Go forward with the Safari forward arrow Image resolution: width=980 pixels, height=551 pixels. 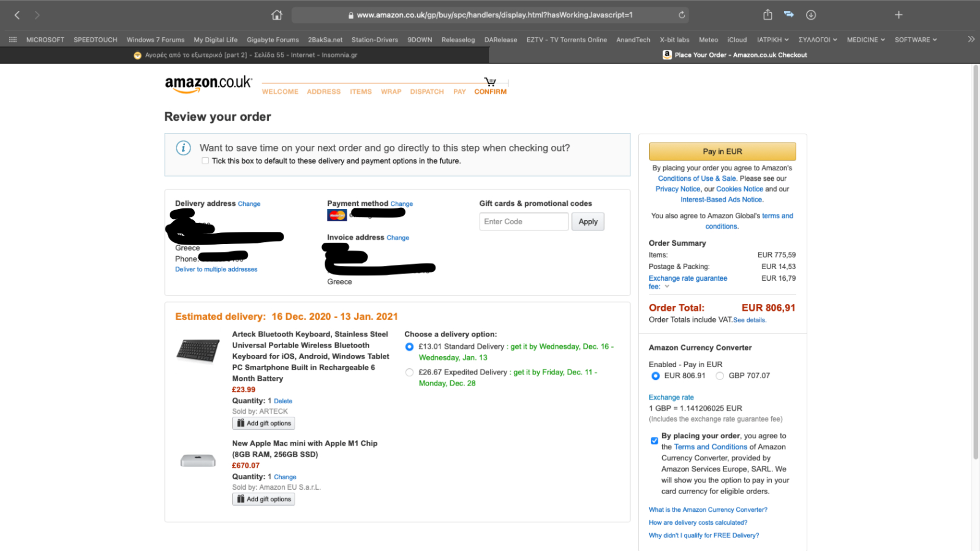point(37,15)
